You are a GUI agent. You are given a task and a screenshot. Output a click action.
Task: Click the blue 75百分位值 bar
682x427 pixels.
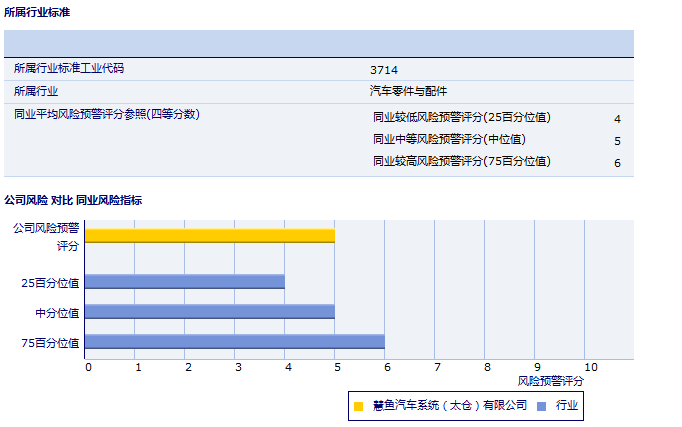(x=234, y=342)
